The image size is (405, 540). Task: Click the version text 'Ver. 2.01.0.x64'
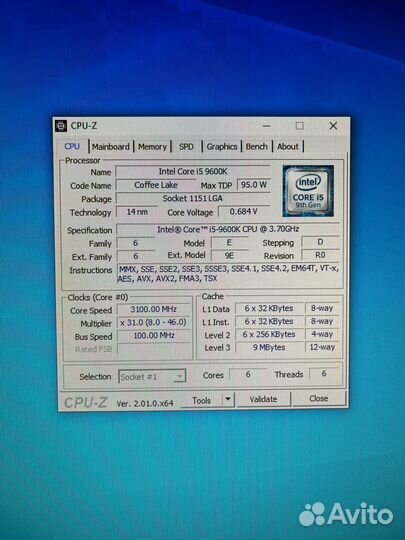(145, 404)
